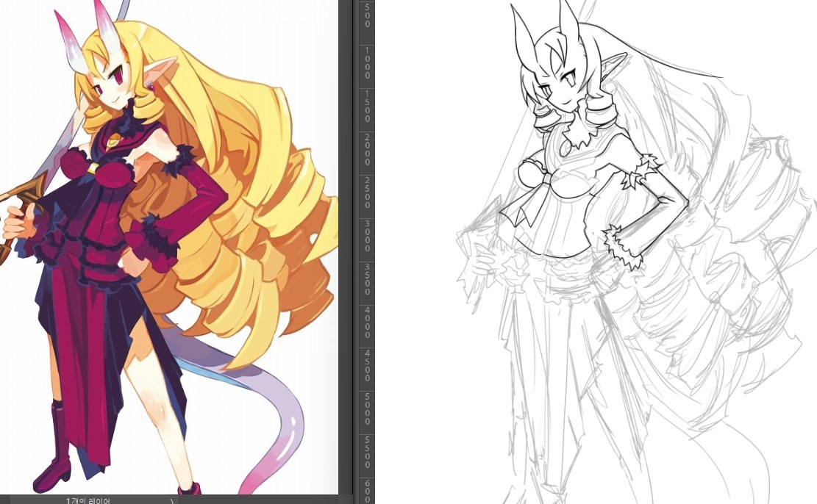Click the line-art sketch canvas
This screenshot has height=504, width=817.
tap(596, 252)
